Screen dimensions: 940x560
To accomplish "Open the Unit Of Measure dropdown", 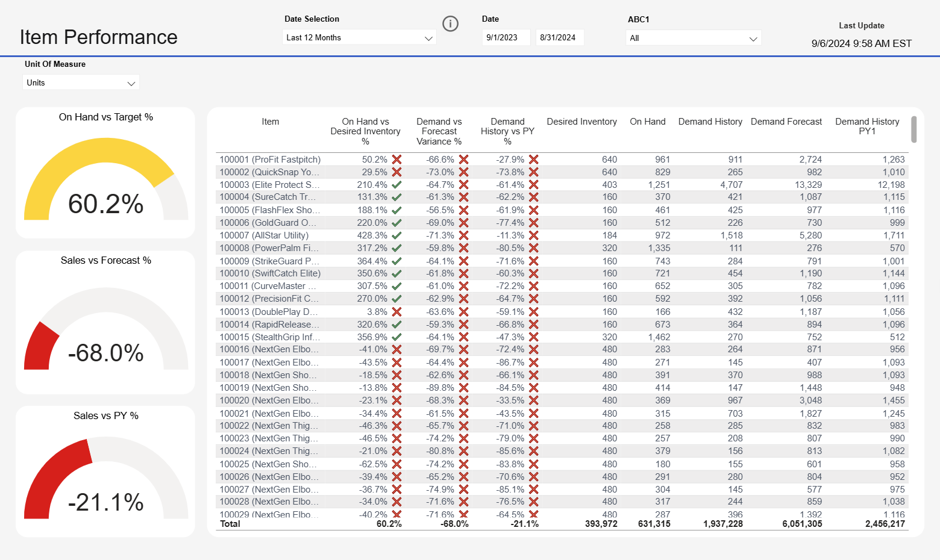I will click(x=80, y=82).
